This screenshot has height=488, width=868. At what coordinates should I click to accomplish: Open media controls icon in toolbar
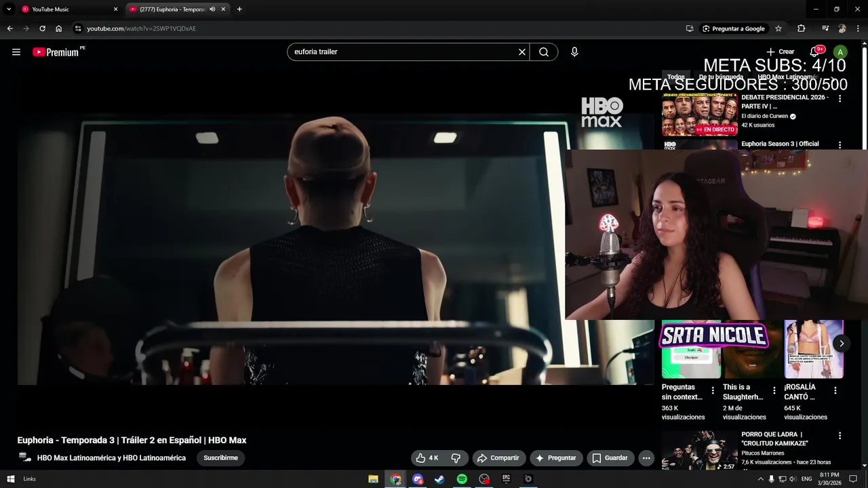tap(825, 28)
